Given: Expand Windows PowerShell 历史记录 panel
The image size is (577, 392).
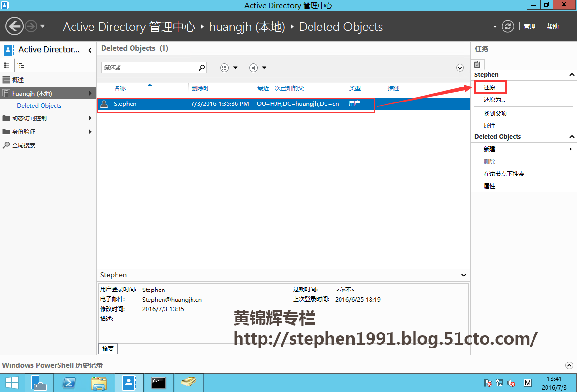Looking at the screenshot, I should tap(569, 365).
